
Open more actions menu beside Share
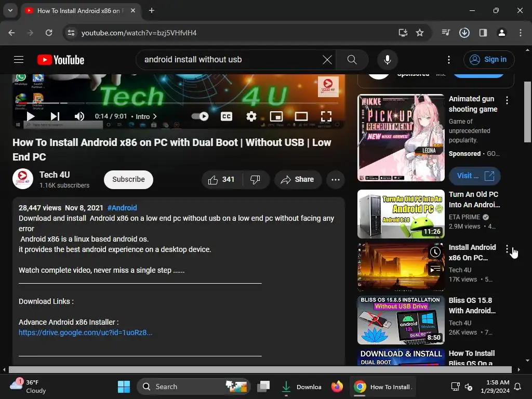click(x=336, y=179)
